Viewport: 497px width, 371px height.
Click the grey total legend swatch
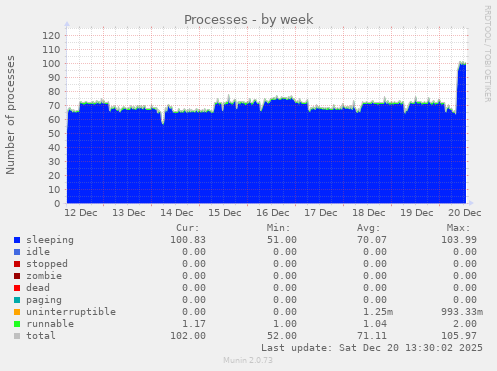pos(17,336)
